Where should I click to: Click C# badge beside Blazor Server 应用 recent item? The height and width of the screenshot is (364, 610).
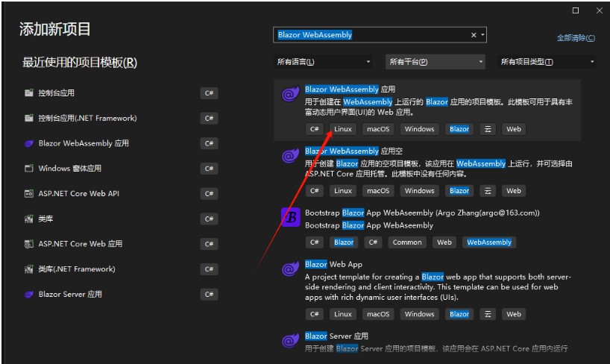coord(209,295)
